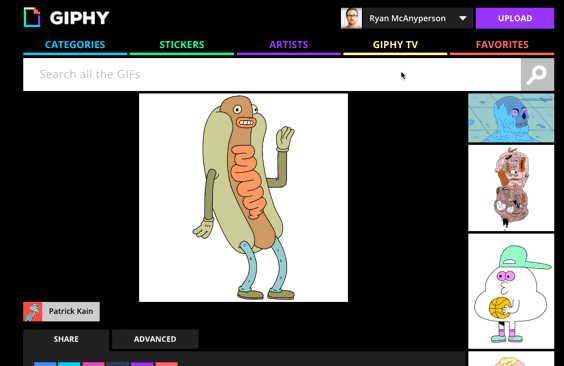Switch to the Advanced tab

click(155, 339)
